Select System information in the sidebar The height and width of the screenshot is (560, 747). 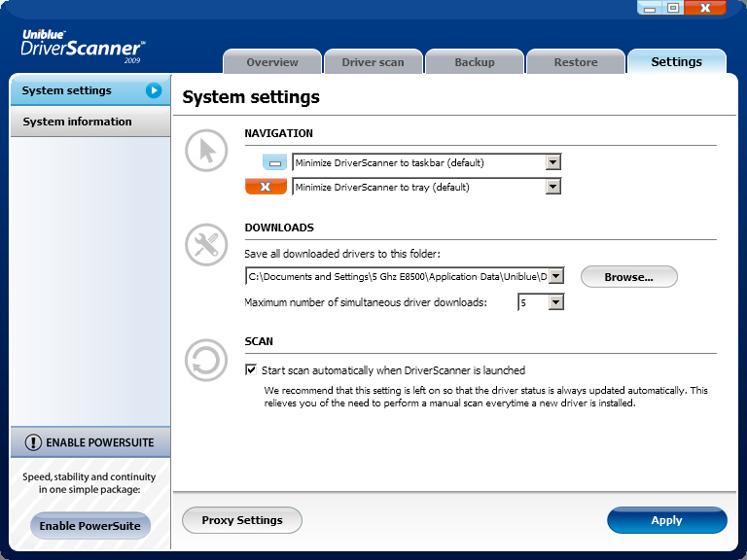point(78,122)
